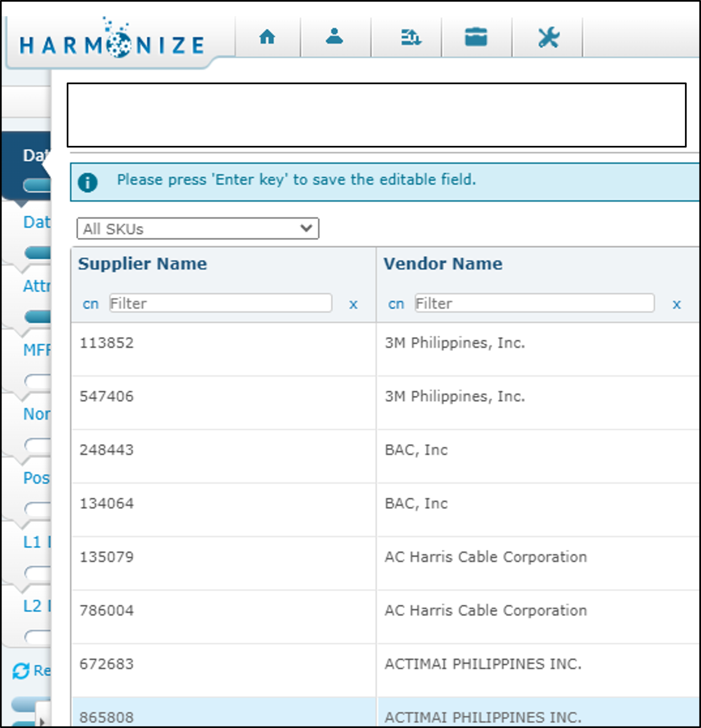
Task: Click the Home icon in the toolbar
Action: pos(267,37)
